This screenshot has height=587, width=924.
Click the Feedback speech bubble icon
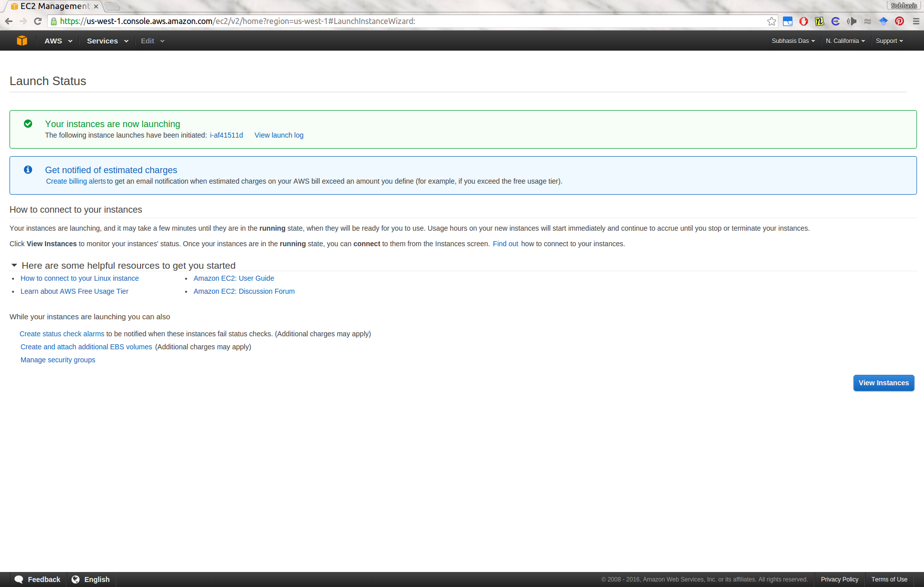19,579
